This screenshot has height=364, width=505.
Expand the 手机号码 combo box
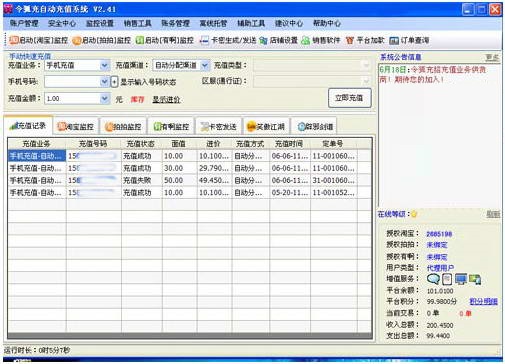point(104,81)
